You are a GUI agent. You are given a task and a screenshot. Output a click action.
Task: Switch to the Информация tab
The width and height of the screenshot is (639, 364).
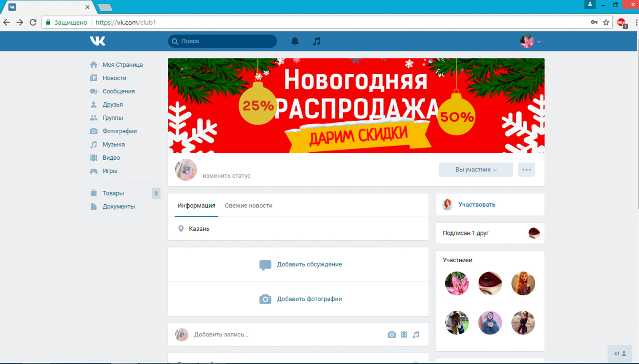(x=196, y=206)
